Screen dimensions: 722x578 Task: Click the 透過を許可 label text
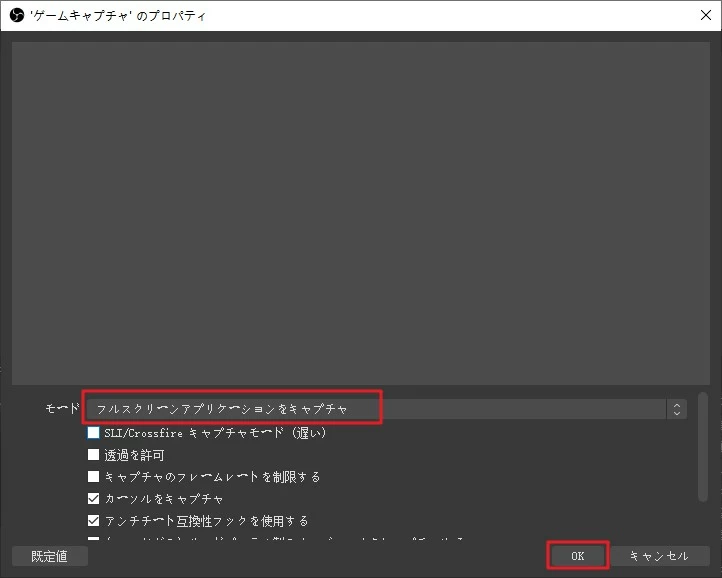(134, 455)
